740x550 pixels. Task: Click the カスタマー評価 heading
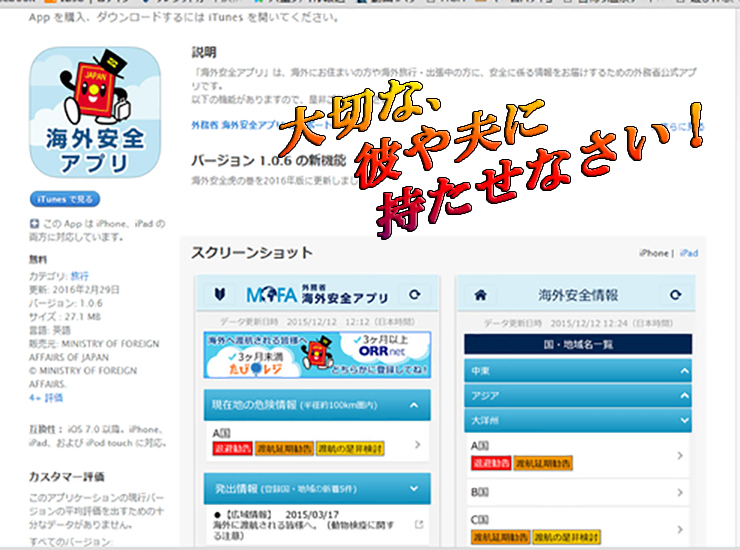pos(67,477)
